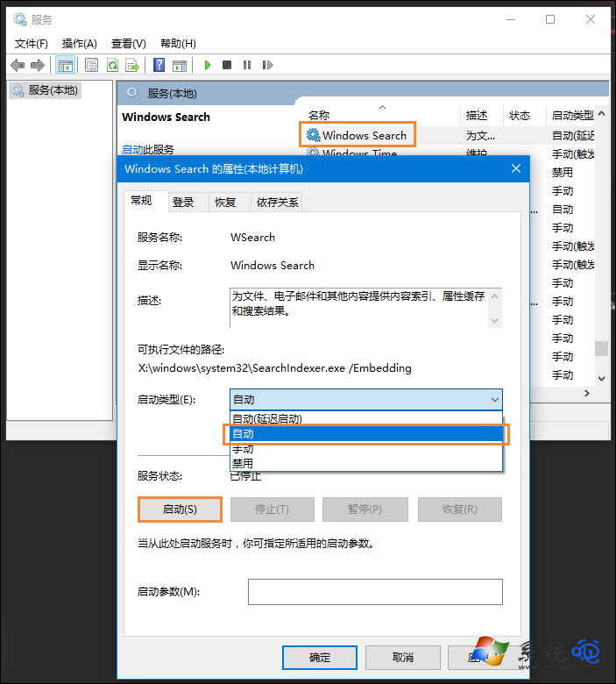The height and width of the screenshot is (684, 616).
Task: Toggle the show/hide console tree icon
Action: coord(65,65)
